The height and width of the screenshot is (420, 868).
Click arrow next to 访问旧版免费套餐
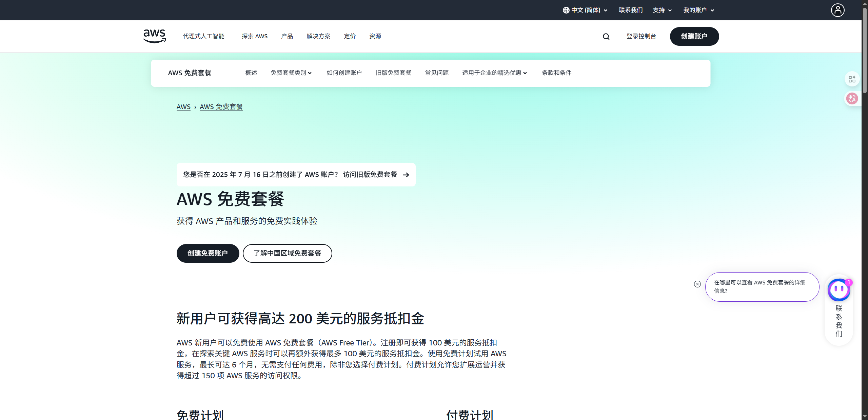click(406, 175)
